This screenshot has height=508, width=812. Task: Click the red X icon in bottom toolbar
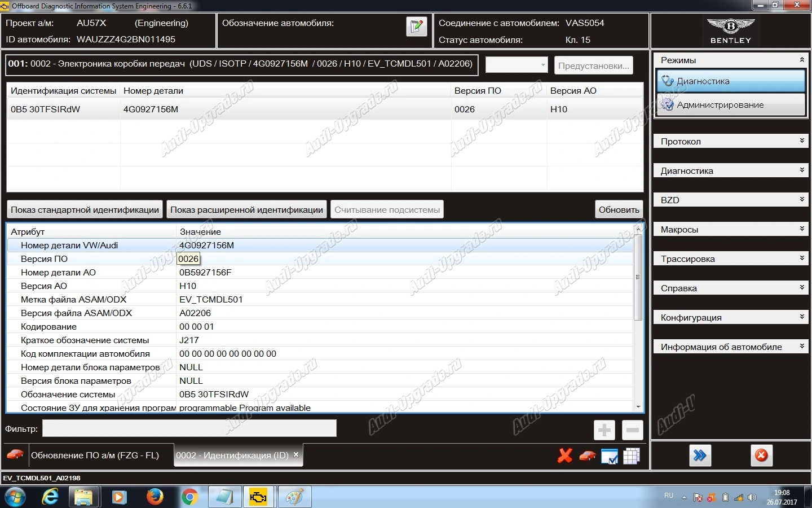click(564, 456)
